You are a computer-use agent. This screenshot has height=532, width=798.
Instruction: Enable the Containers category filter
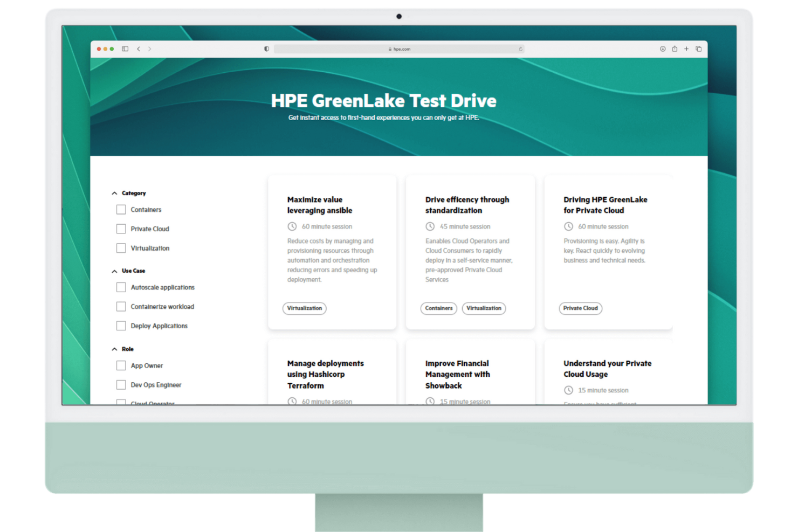coord(121,209)
